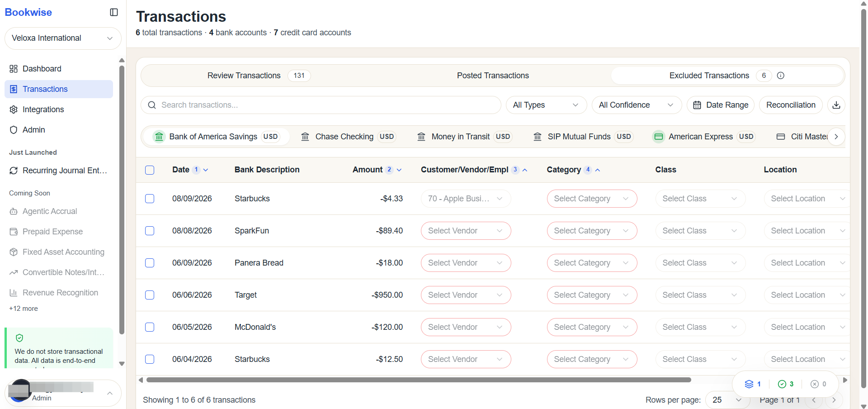Select the Money in Transit account tab
Image resolution: width=868 pixels, height=409 pixels.
click(x=464, y=137)
